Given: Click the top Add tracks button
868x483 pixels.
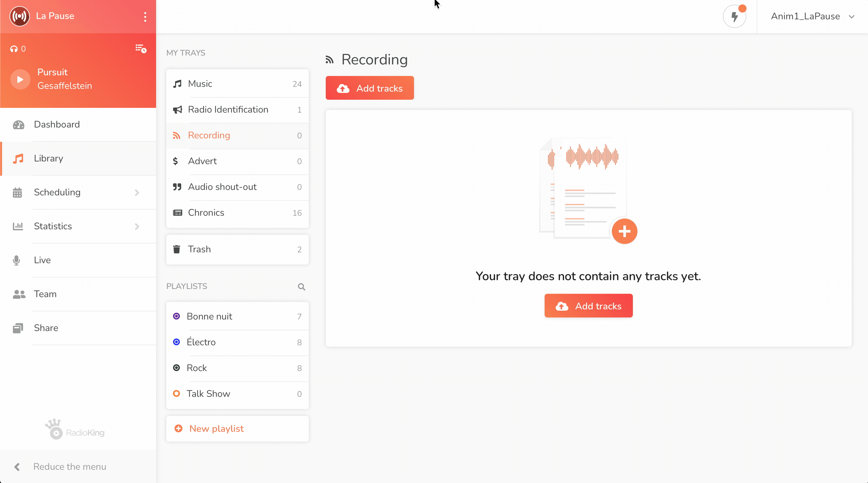Looking at the screenshot, I should 370,88.
